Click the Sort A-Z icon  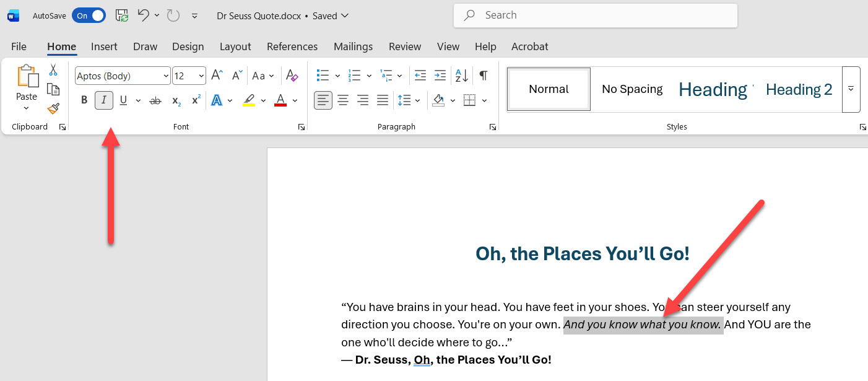point(462,76)
